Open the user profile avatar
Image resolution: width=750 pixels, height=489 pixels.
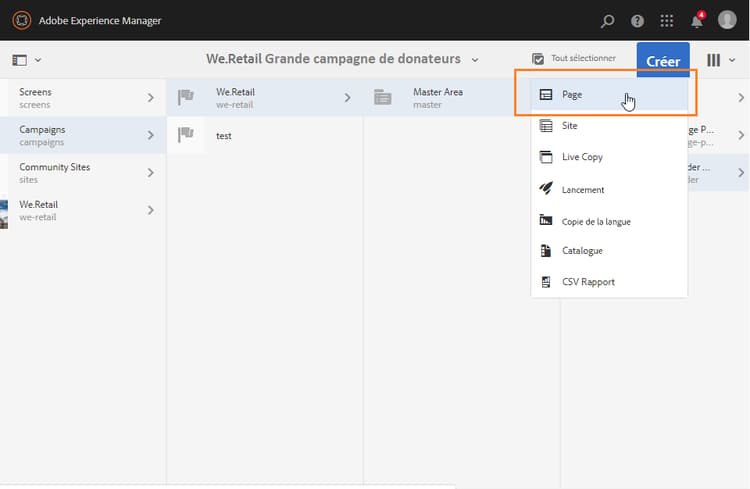727,20
